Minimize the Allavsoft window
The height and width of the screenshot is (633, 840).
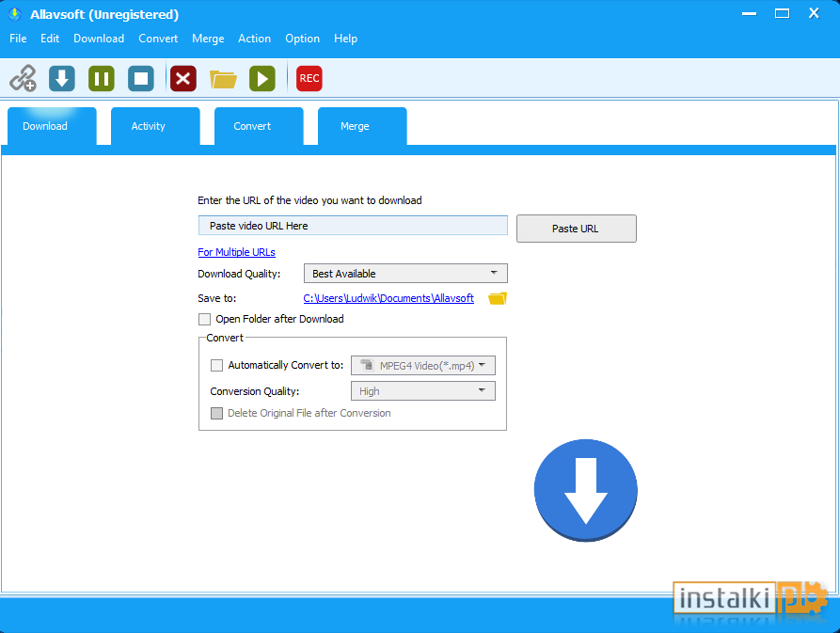coord(750,14)
